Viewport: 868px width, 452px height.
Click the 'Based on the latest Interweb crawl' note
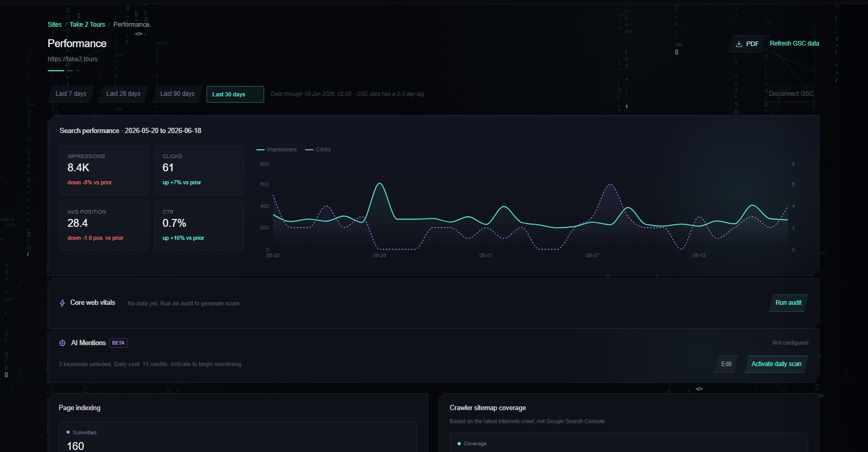(x=527, y=422)
